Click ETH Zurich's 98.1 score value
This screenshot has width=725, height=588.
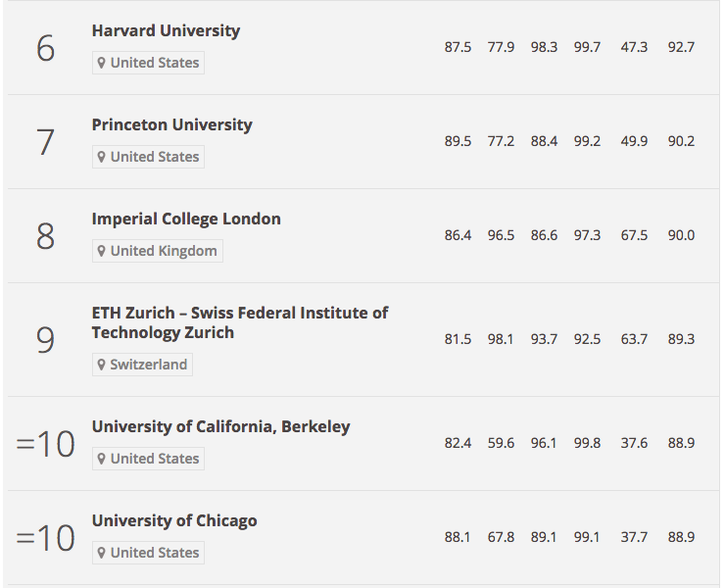click(501, 339)
